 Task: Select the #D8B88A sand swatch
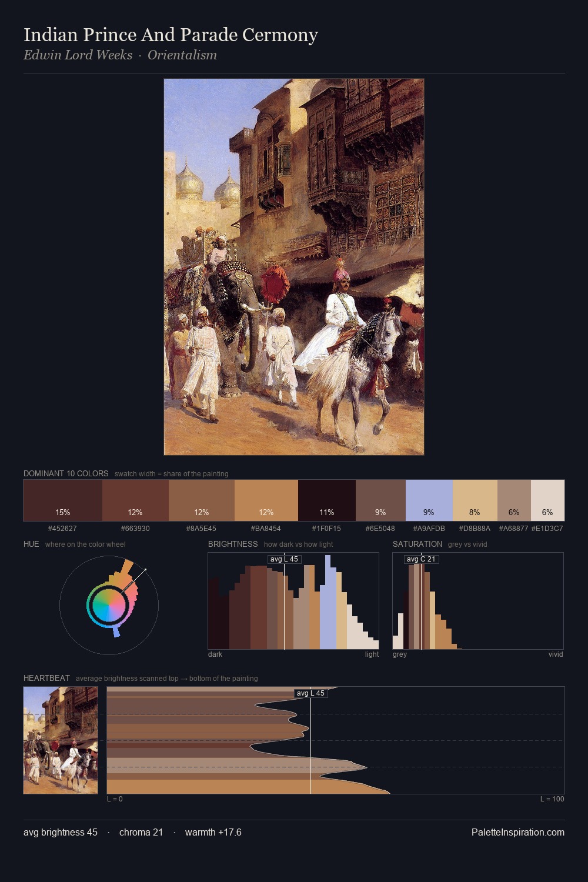[475, 500]
